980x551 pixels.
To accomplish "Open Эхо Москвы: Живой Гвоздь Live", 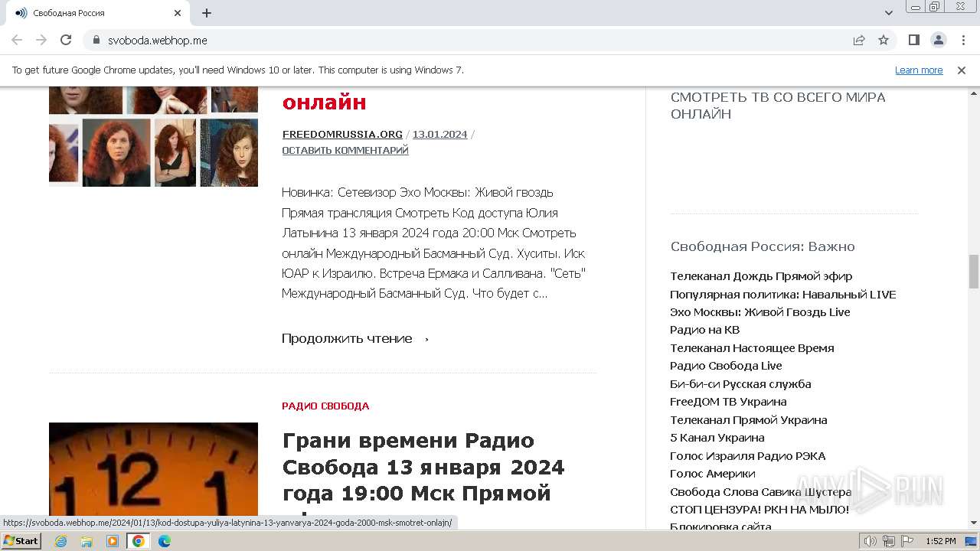I will 759,312.
